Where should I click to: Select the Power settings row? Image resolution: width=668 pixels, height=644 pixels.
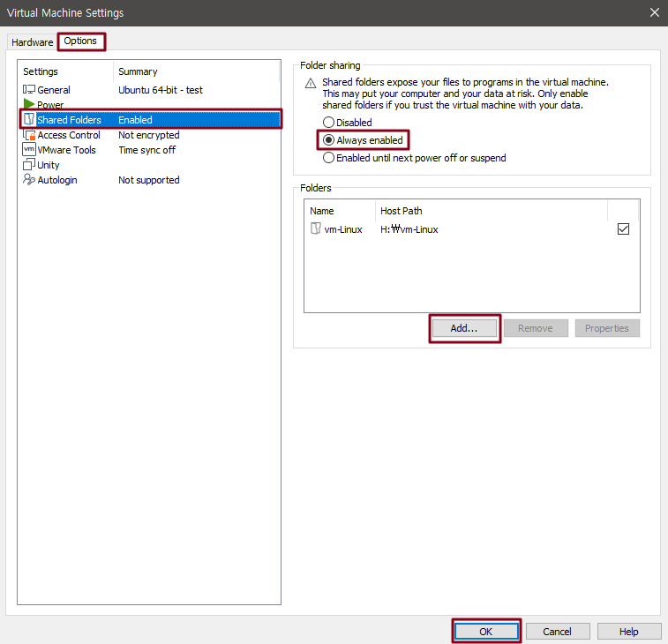150,104
